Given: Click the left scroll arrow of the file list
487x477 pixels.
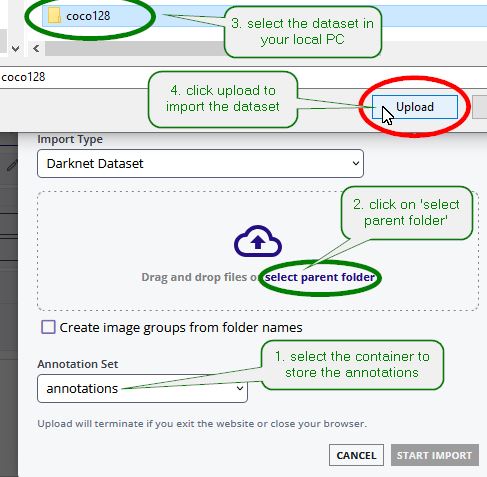Looking at the screenshot, I should click(x=36, y=49).
